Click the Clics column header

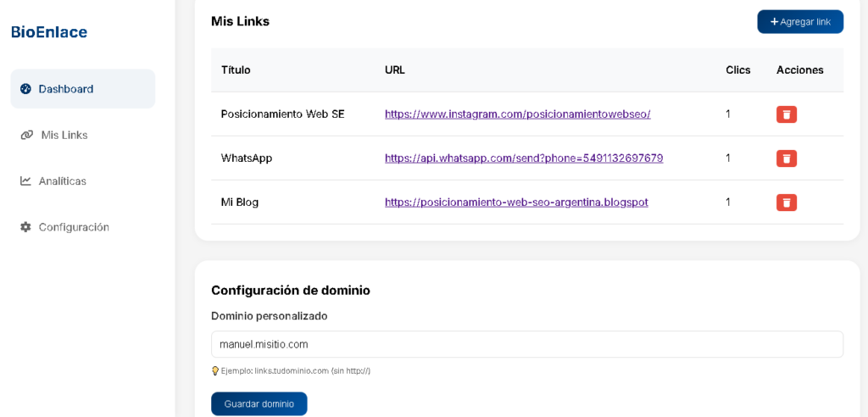pyautogui.click(x=738, y=69)
